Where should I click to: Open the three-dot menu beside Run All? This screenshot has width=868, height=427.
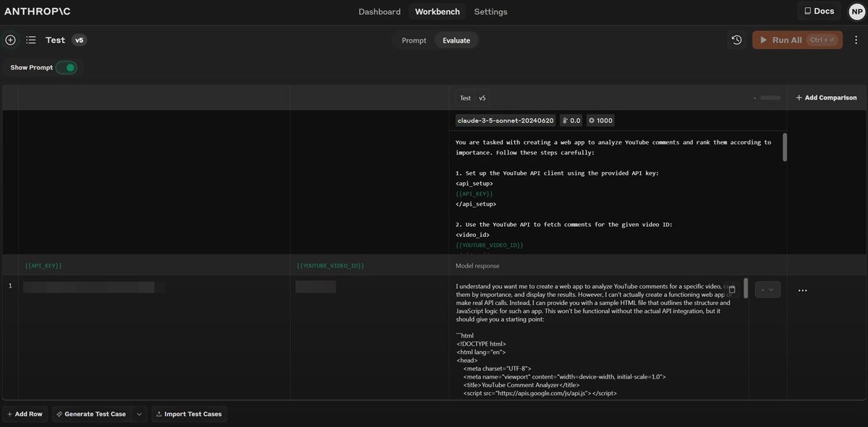tap(856, 40)
